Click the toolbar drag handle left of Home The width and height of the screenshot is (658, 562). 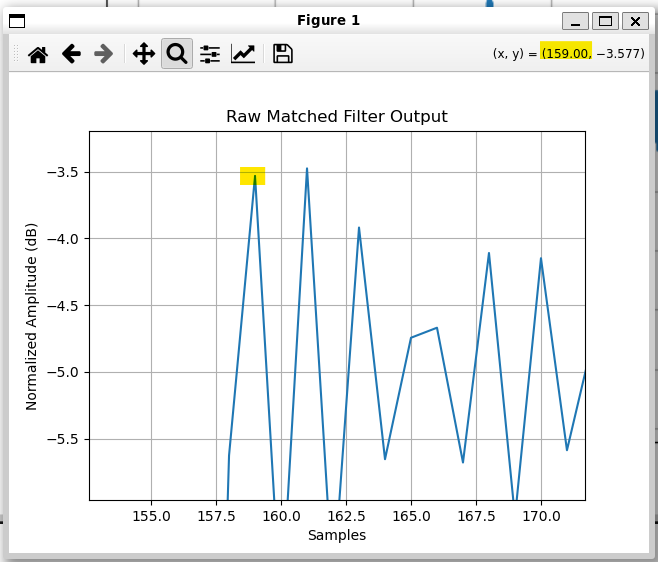point(16,54)
